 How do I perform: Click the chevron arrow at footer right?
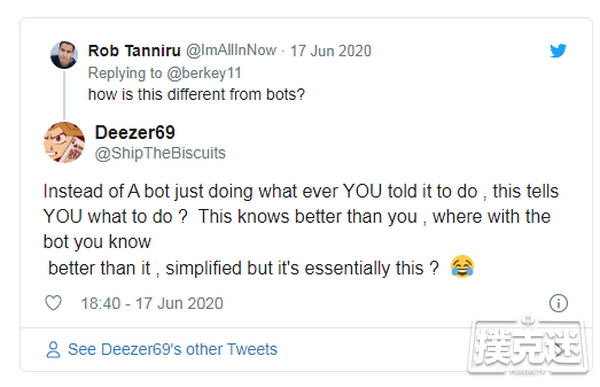coord(559,349)
